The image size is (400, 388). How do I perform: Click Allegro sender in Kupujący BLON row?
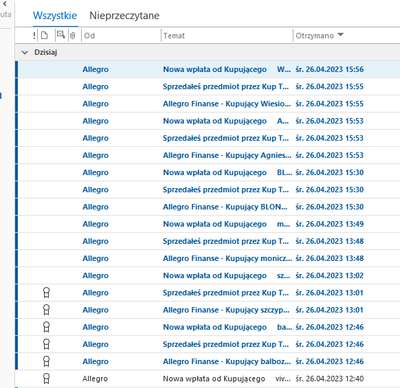pyautogui.click(x=96, y=207)
